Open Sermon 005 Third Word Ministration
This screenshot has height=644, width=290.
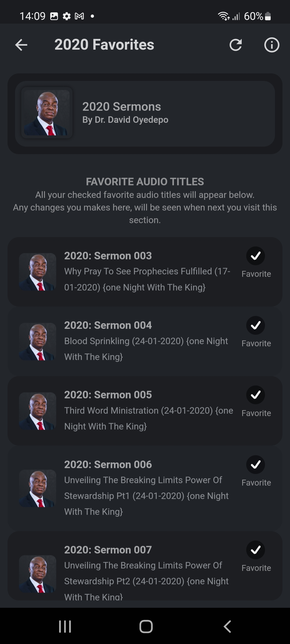coord(148,411)
